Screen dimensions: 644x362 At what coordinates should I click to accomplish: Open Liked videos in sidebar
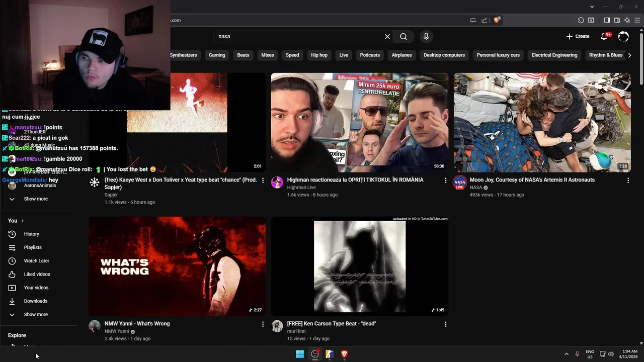tap(37, 274)
